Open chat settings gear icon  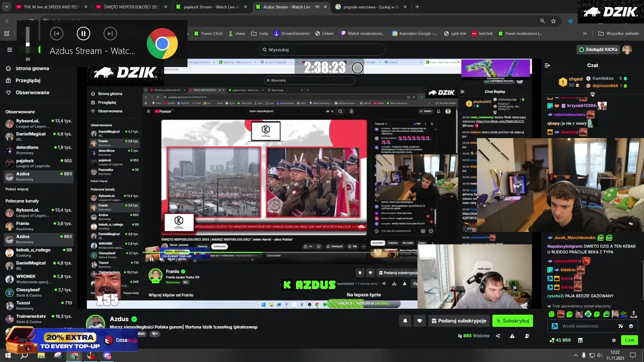pos(613,340)
